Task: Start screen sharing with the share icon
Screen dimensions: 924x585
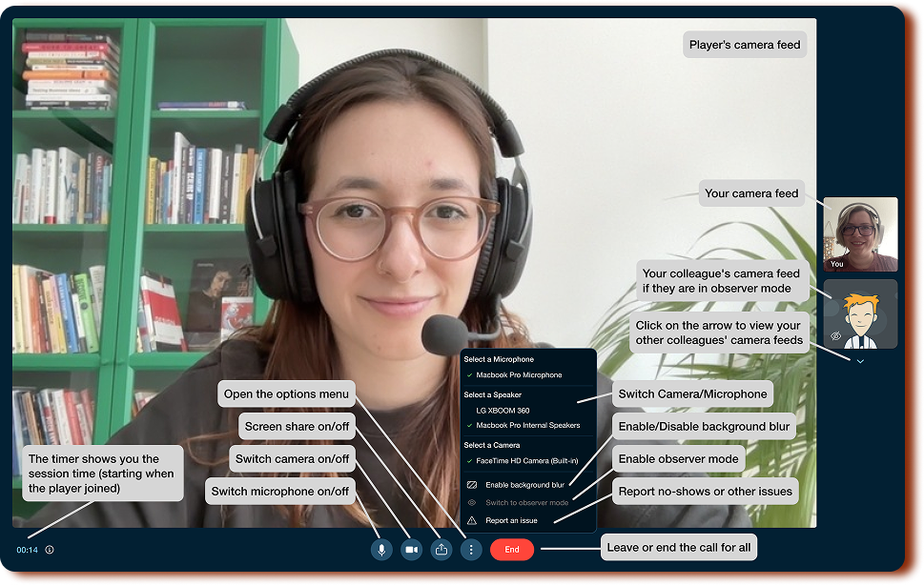Action: 441,550
